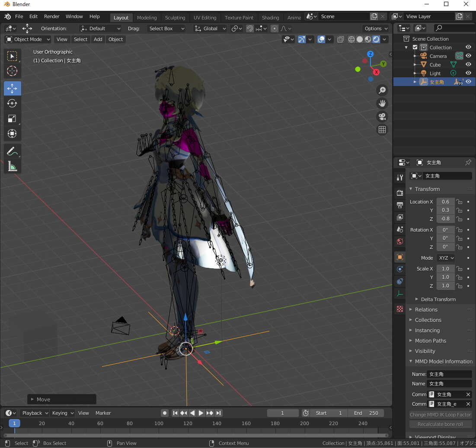Image resolution: width=476 pixels, height=448 pixels.
Task: Switch perspective/orthographic grid icon
Action: pos(382,130)
